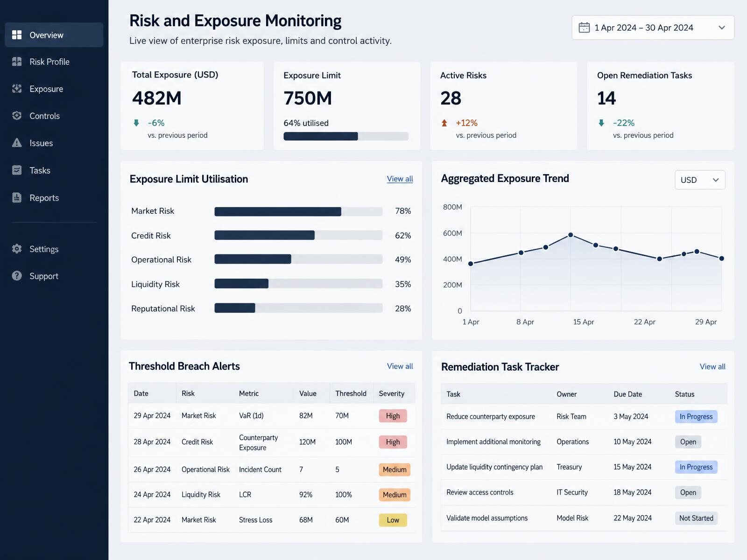
Task: Click the Due Date column header
Action: click(627, 394)
